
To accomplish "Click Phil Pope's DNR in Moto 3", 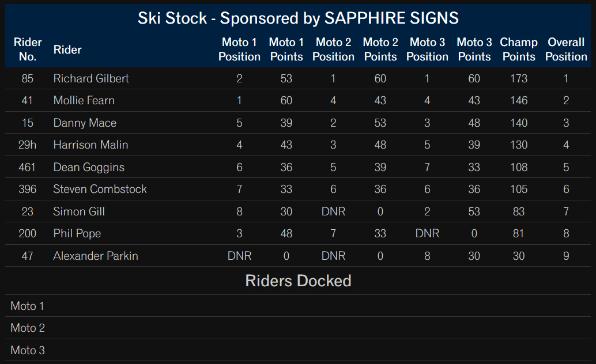I will (427, 234).
